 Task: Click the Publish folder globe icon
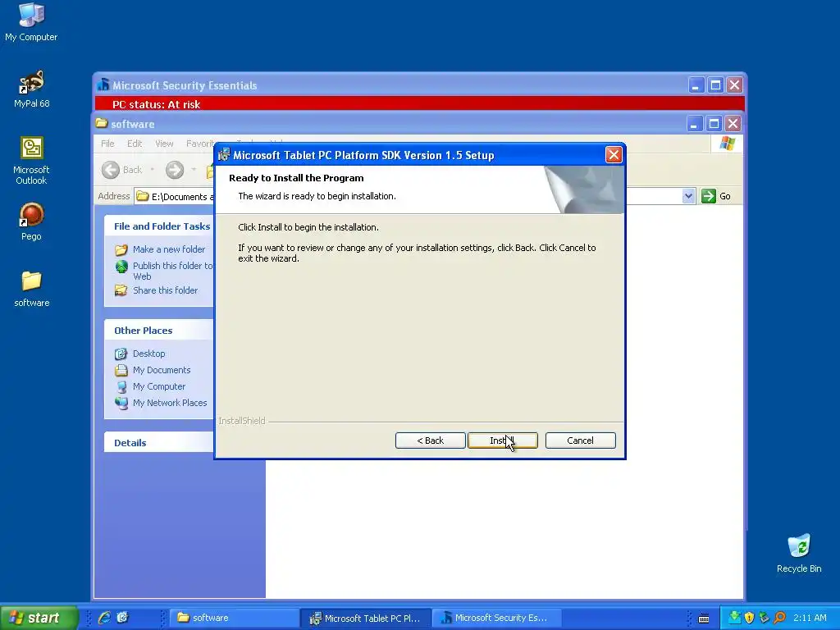(121, 267)
